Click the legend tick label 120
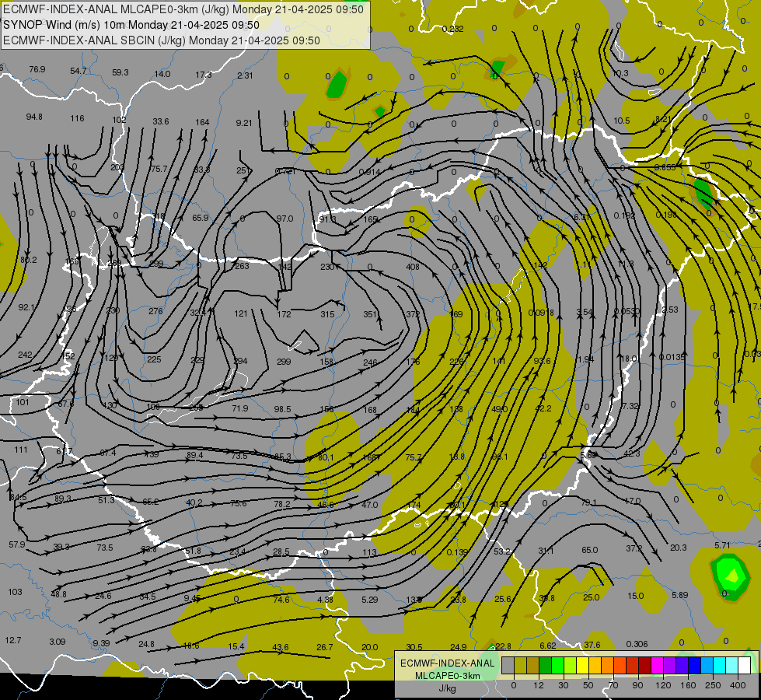 [x=663, y=685]
